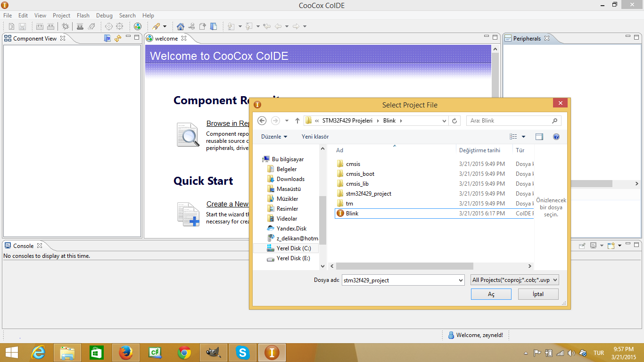
Task: Open the Düzenle dropdown menu
Action: (274, 137)
